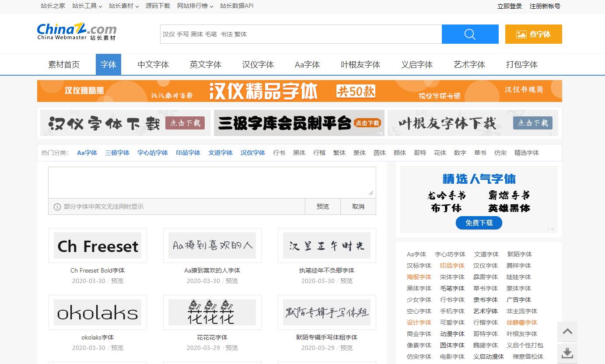The height and width of the screenshot is (364, 605).
Task: Switch to the 艺术字体 tab
Action: tap(469, 64)
